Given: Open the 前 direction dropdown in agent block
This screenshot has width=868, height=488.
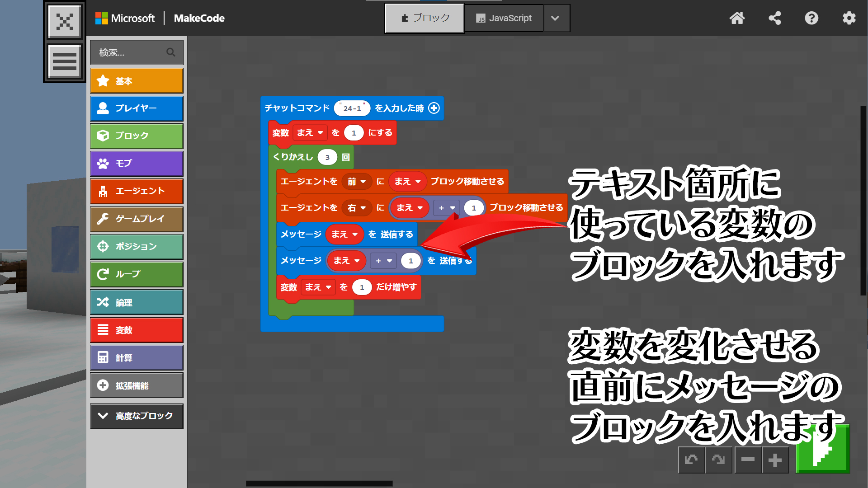Looking at the screenshot, I should click(357, 182).
